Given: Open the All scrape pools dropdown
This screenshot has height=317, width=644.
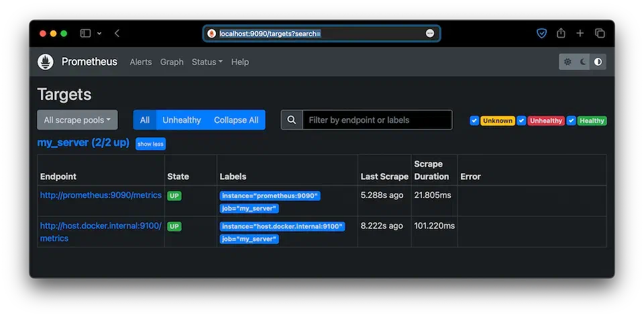Looking at the screenshot, I should (x=77, y=120).
